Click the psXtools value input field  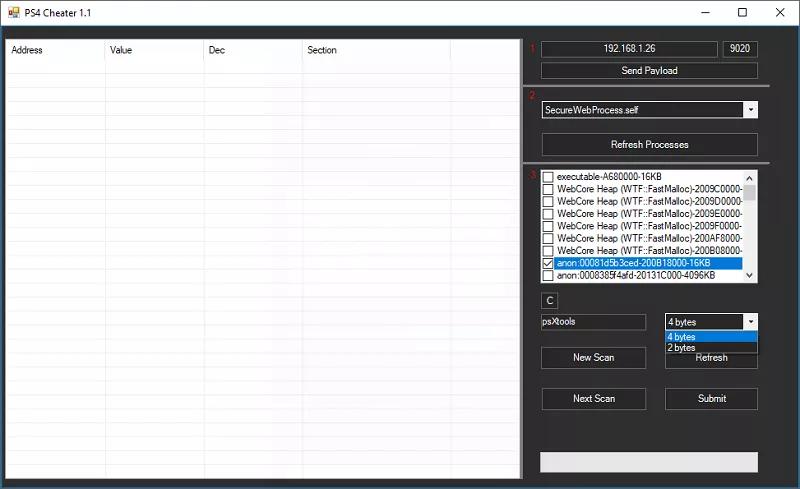593,322
